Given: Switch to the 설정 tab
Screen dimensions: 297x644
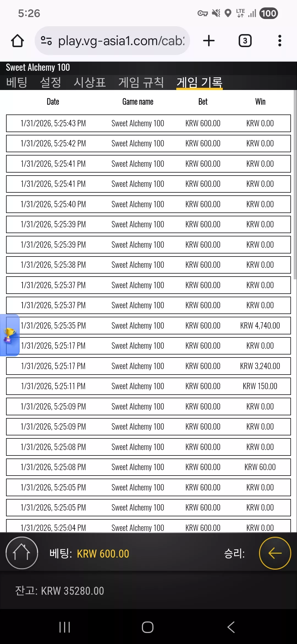Looking at the screenshot, I should [x=51, y=82].
